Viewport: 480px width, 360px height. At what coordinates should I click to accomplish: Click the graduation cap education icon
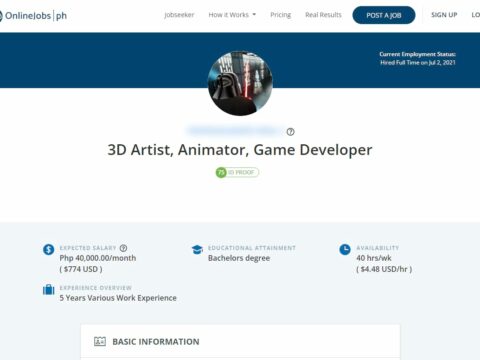197,249
